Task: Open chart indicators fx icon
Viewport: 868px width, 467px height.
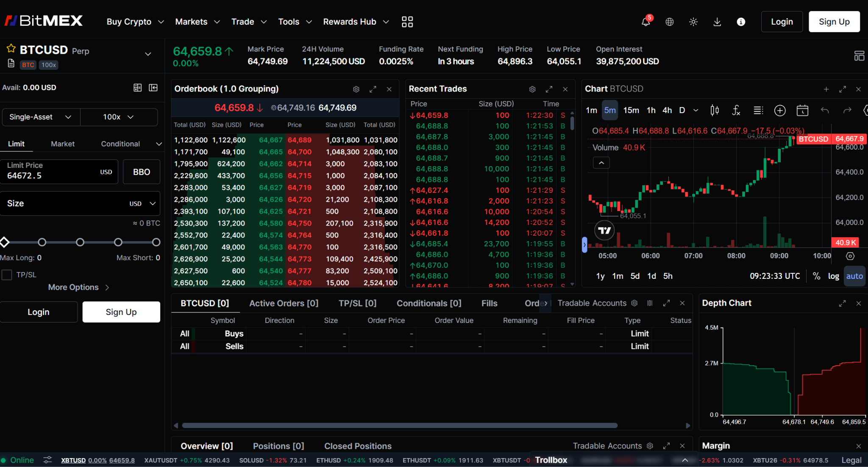Action: [x=736, y=110]
